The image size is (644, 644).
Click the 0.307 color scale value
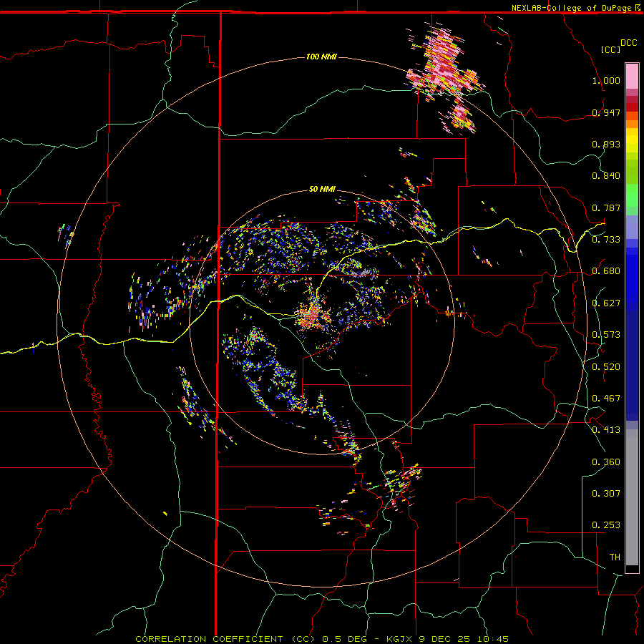click(606, 493)
